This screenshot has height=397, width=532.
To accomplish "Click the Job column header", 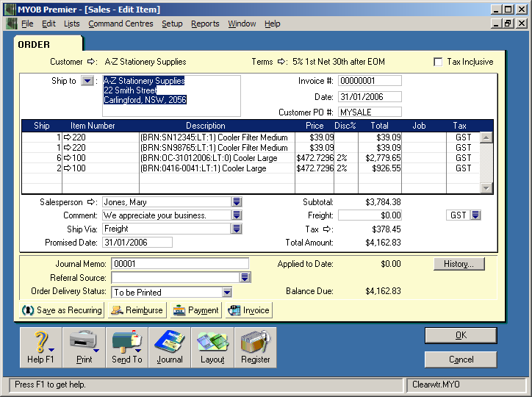I will (x=420, y=126).
